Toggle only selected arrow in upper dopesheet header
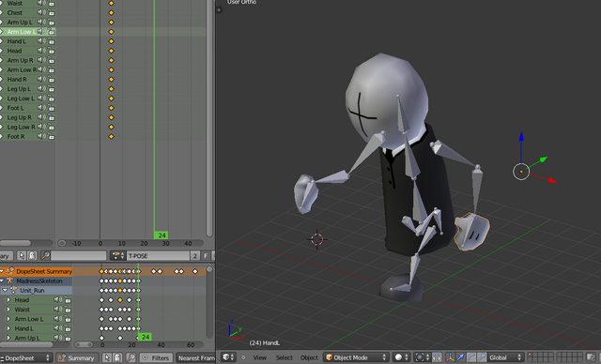Image resolution: width=601 pixels, height=364 pixels. [22, 256]
